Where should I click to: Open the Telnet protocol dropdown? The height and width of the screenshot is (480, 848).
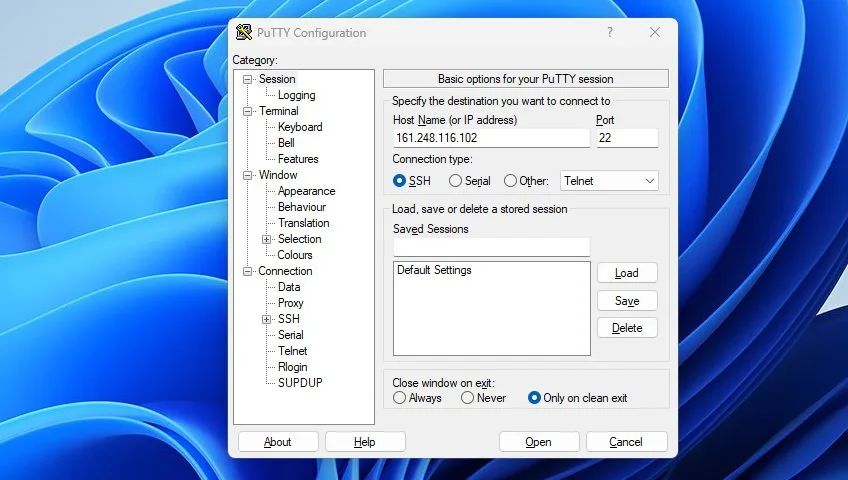pos(610,181)
